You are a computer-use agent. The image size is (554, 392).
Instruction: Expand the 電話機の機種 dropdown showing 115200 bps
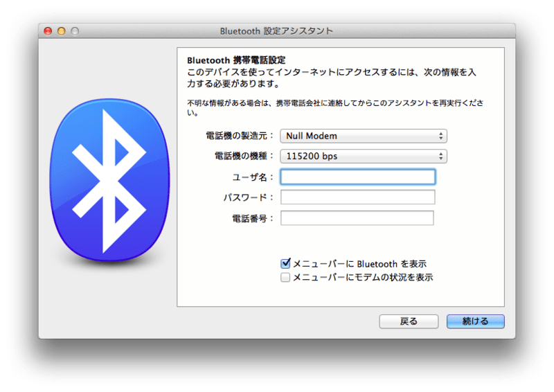pos(363,157)
